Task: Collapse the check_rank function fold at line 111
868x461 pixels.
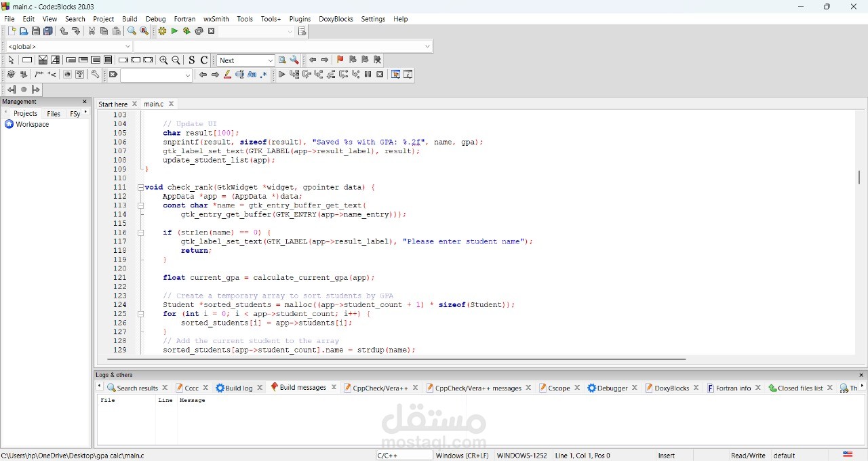Action: (x=140, y=187)
